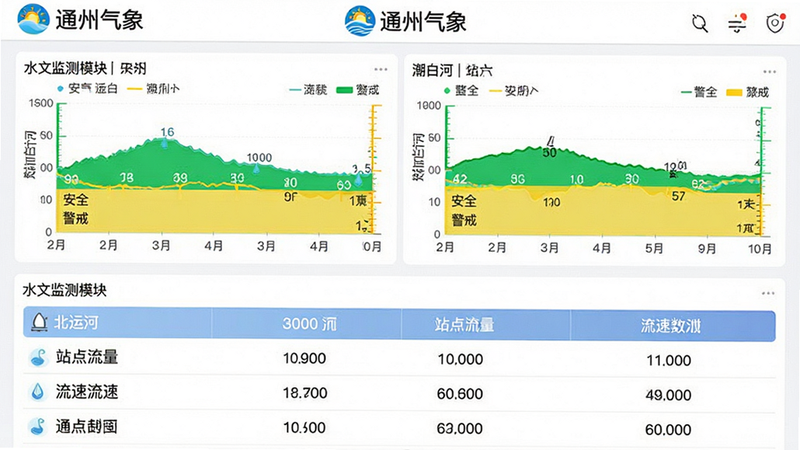The height and width of the screenshot is (450, 800).
Task: Toggle the yellow bar legend swatch in 潮白河 chart
Action: click(x=734, y=93)
